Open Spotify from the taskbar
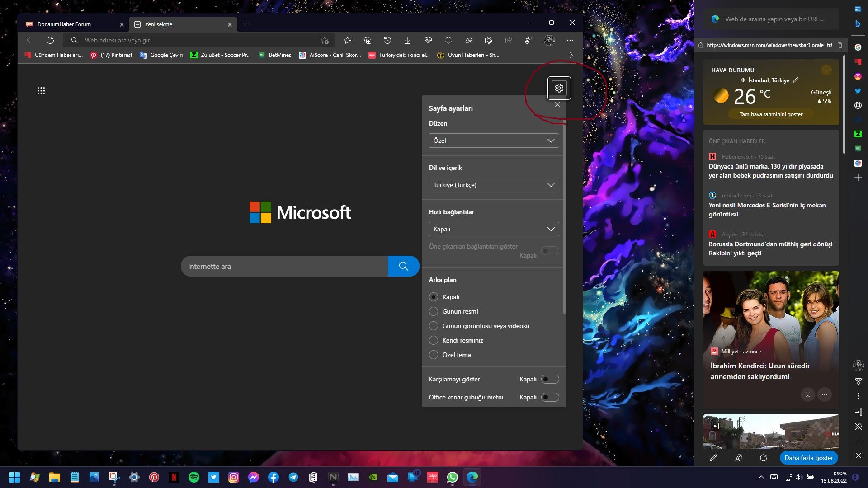Image resolution: width=868 pixels, height=488 pixels. (194, 477)
